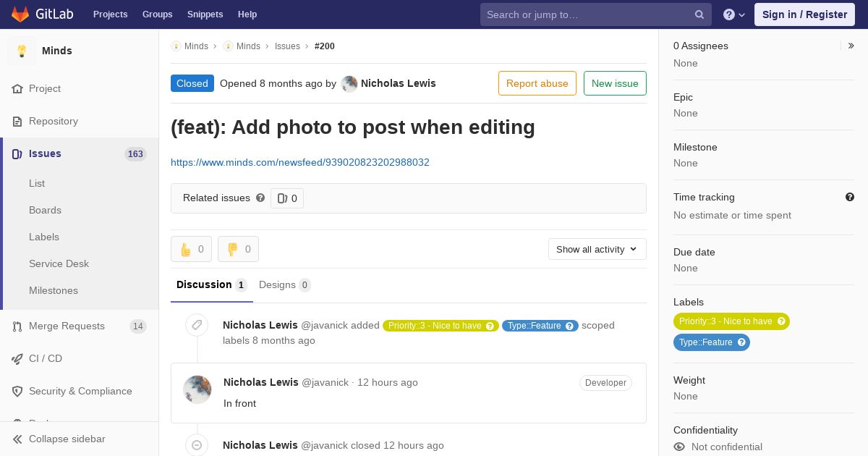Click Report abuse button
868x456 pixels.
pos(537,83)
